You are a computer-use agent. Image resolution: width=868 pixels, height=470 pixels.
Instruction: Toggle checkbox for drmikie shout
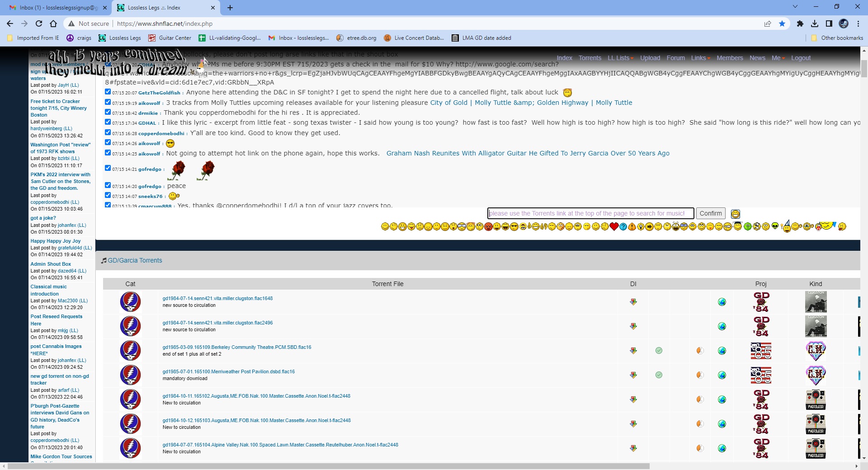click(108, 112)
